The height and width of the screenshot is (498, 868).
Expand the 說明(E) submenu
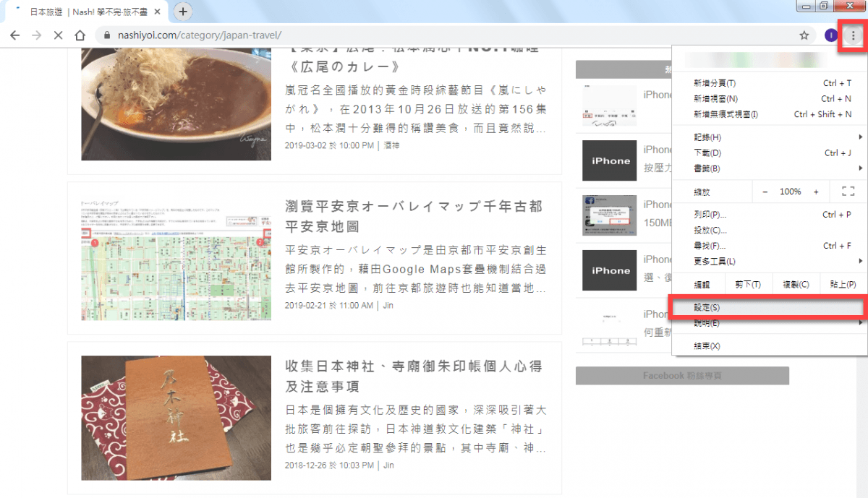(770, 323)
